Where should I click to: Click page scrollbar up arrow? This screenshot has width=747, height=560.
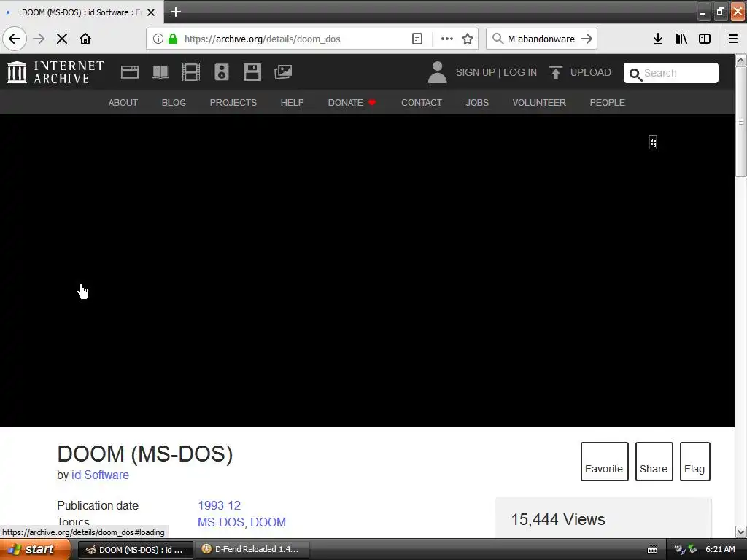point(741,60)
